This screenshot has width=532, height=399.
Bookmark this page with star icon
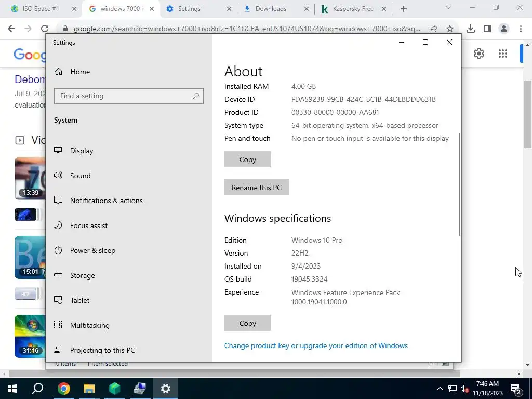(x=450, y=29)
